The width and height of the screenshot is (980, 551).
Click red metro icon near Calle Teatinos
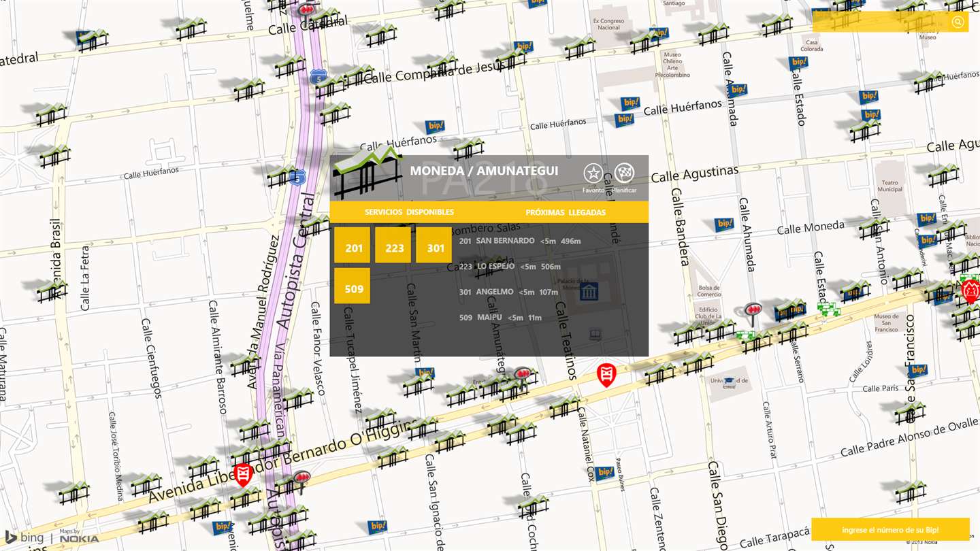606,374
